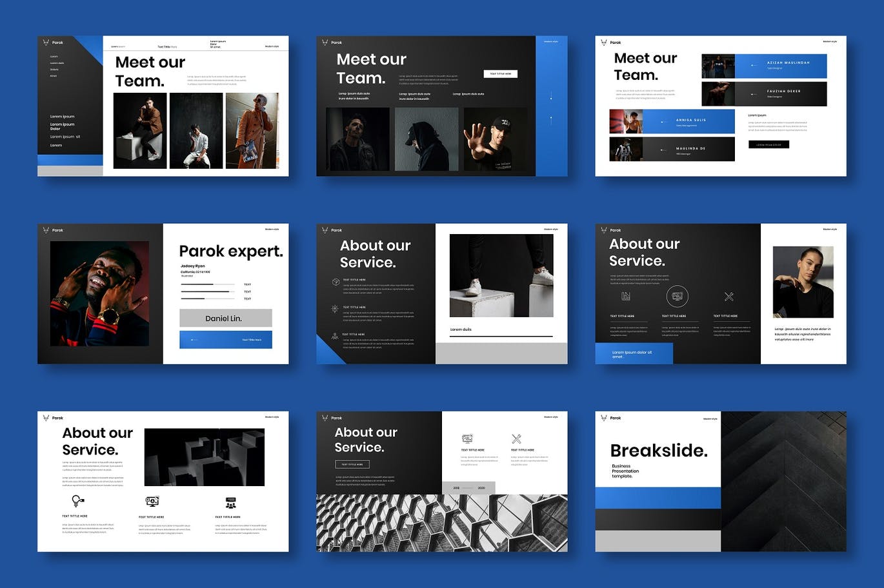Click the photo of man reaching his hand out
The image size is (884, 588).
[x=495, y=139]
